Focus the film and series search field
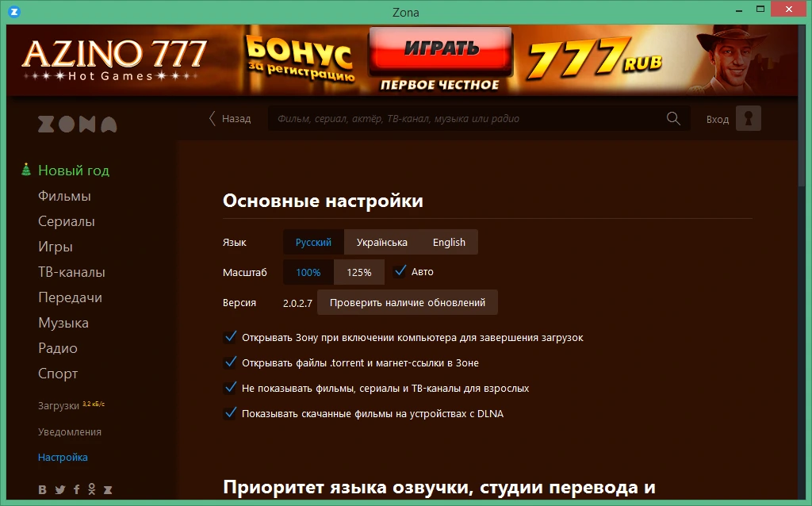Viewport: 812px width, 506px height. [x=466, y=119]
